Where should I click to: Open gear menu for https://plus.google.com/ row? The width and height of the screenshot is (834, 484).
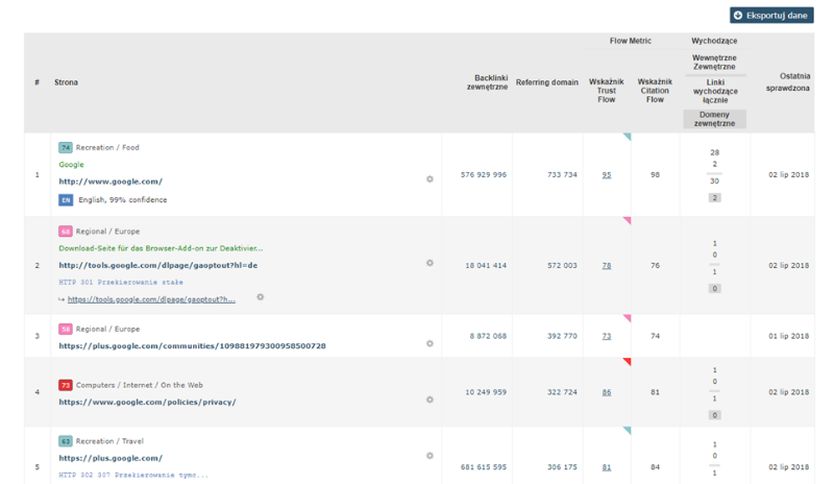click(430, 455)
